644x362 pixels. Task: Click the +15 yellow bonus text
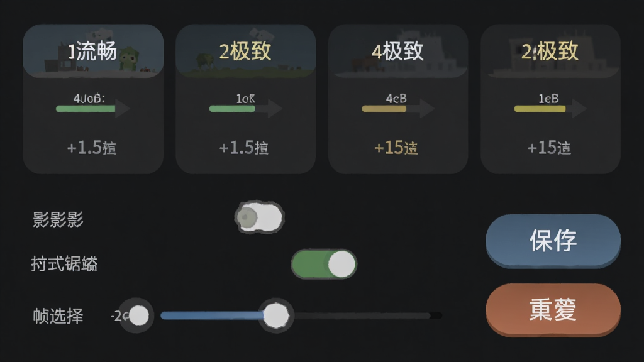tap(396, 148)
